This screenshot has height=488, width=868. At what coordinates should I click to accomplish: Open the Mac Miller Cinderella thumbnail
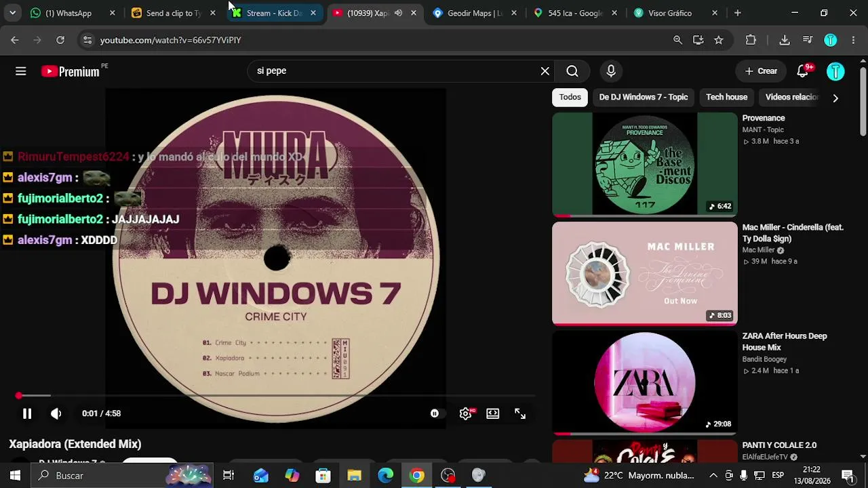(644, 274)
